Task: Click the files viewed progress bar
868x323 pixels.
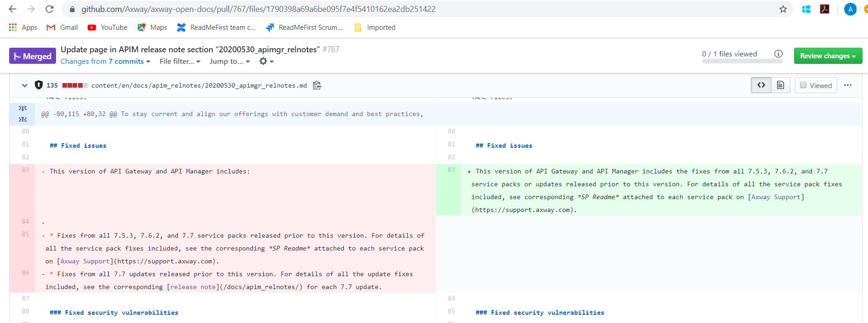Action: (x=742, y=61)
